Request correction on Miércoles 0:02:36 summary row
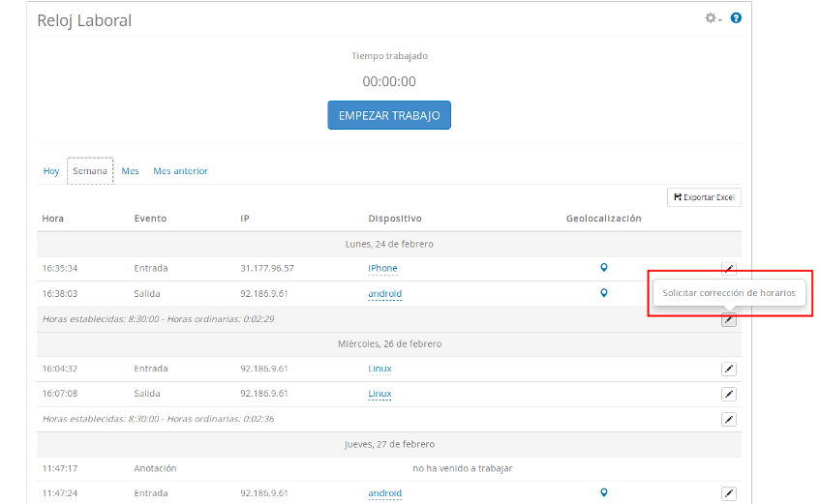Screen dimensions: 820x504 pyautogui.click(x=729, y=419)
